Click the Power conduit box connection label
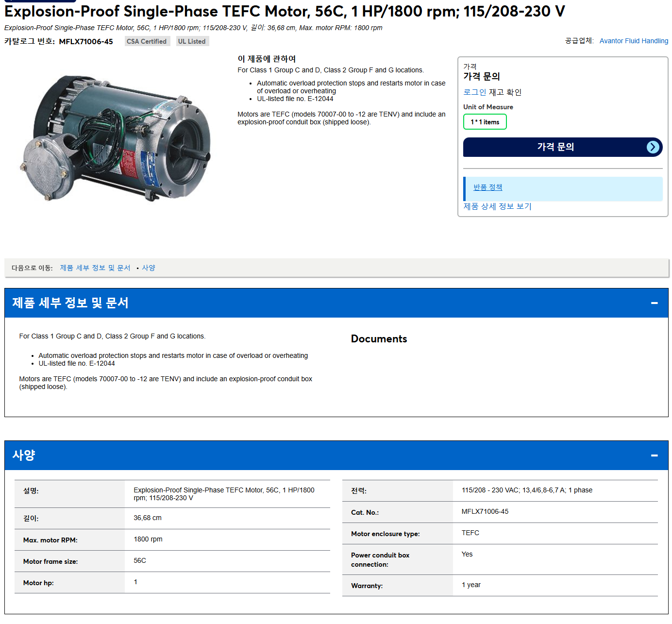Viewport: 672px width, 624px height. (x=380, y=560)
